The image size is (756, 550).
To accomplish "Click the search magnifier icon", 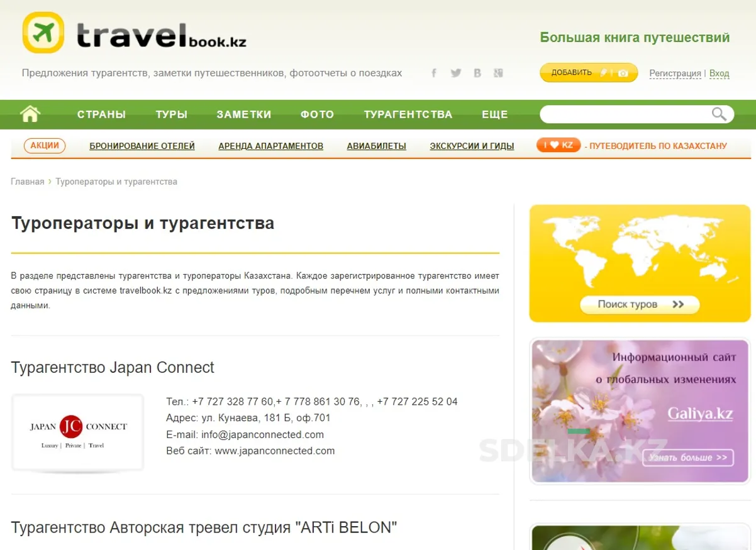I will pos(719,114).
